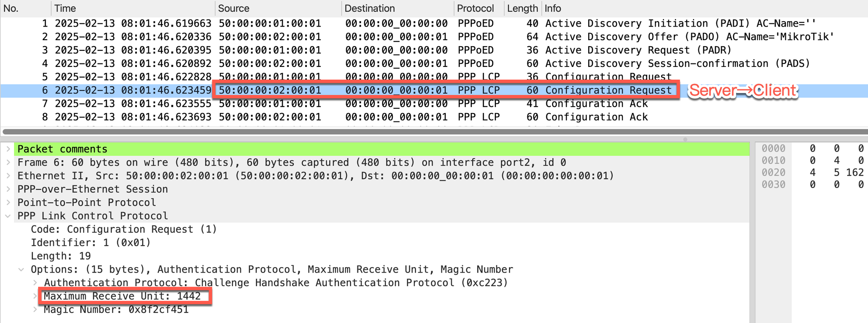Click the Length: 19 field
This screenshot has height=323, width=868.
pos(61,256)
